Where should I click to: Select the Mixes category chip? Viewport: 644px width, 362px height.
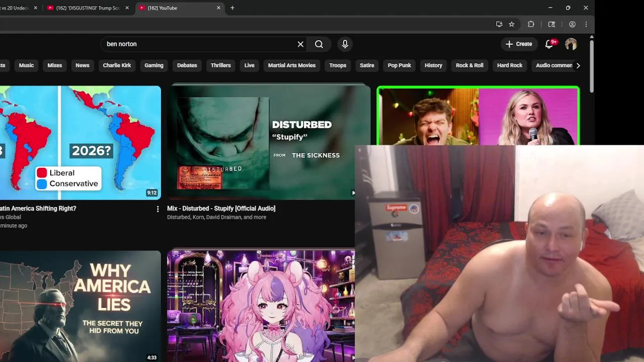point(54,65)
